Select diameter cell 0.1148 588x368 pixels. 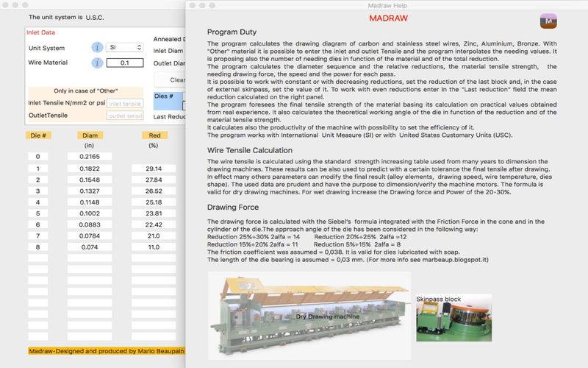pyautogui.click(x=90, y=202)
